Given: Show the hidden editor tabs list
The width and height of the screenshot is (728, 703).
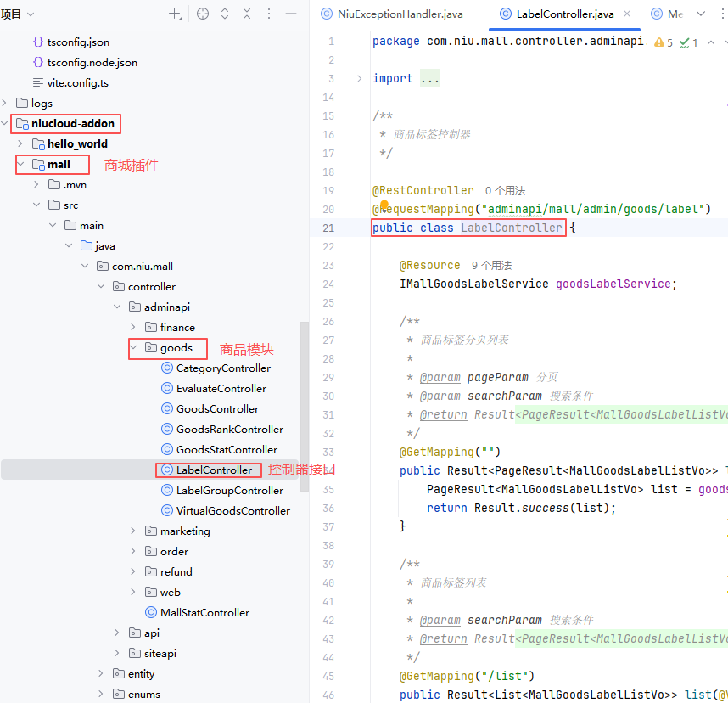Looking at the screenshot, I should tap(701, 14).
